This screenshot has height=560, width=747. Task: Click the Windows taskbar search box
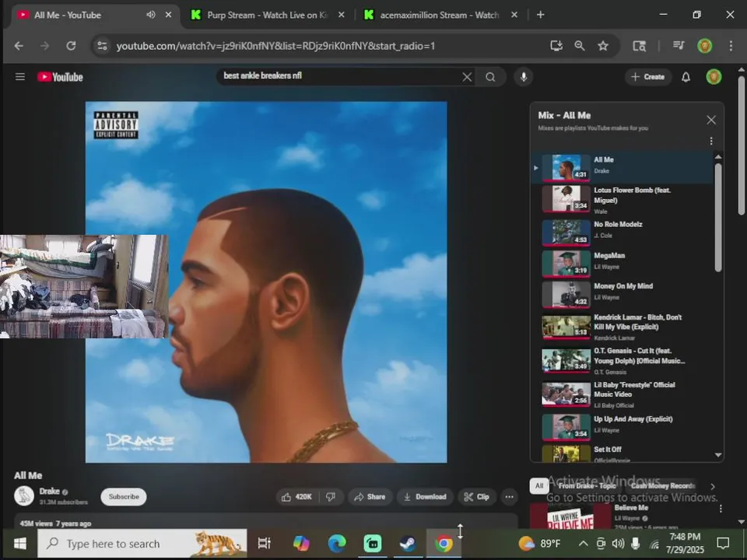(x=142, y=544)
